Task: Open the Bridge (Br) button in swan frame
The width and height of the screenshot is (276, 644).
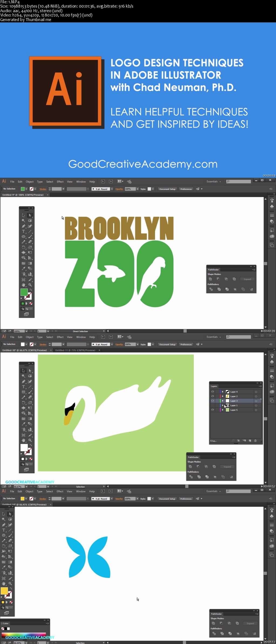Action: [103, 337]
